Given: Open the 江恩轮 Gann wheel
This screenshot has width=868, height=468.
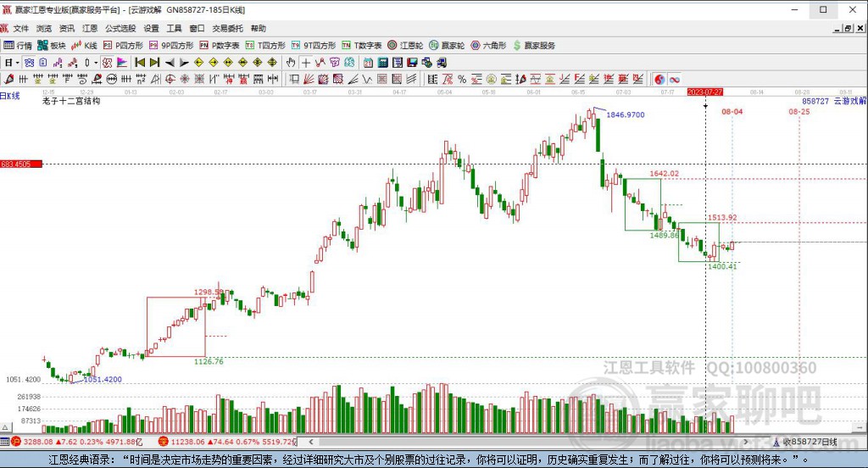Looking at the screenshot, I should coord(405,46).
